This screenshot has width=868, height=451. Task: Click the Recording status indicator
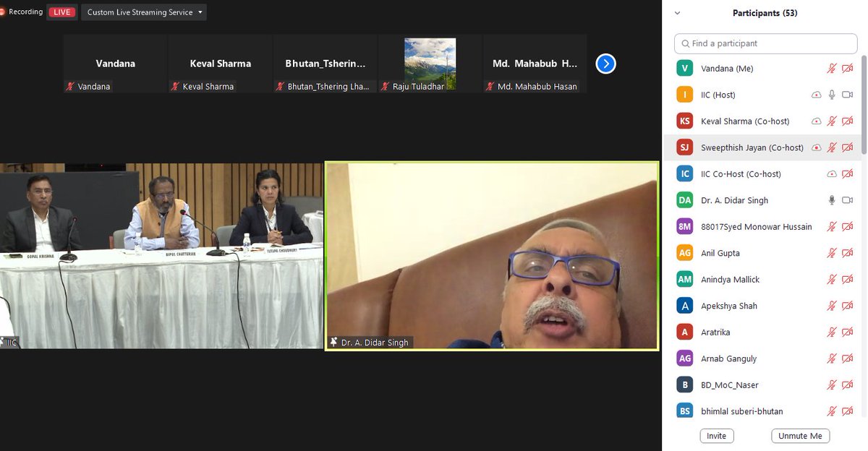(21, 12)
